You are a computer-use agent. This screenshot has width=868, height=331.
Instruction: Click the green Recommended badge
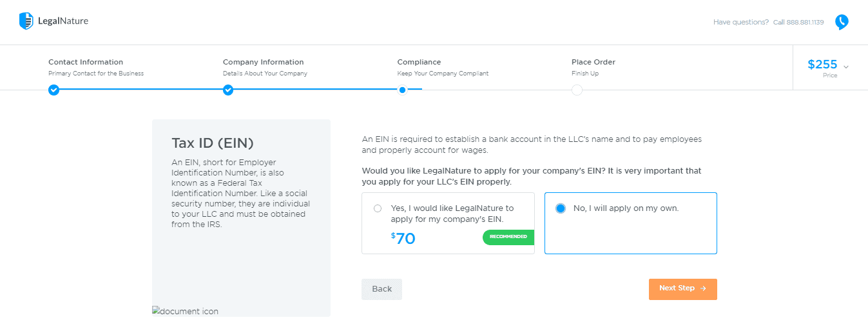click(508, 237)
